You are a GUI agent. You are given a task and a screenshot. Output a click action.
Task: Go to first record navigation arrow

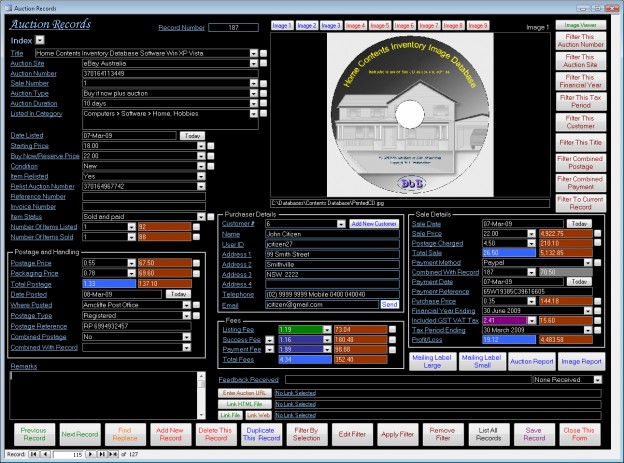33,454
